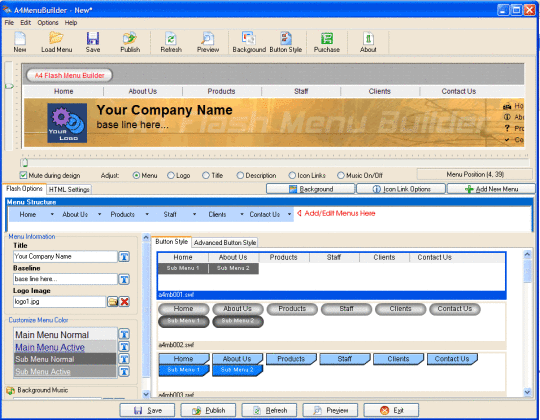Click Main Menu Normal color swatch
The image size is (540, 420).
pyautogui.click(x=65, y=335)
